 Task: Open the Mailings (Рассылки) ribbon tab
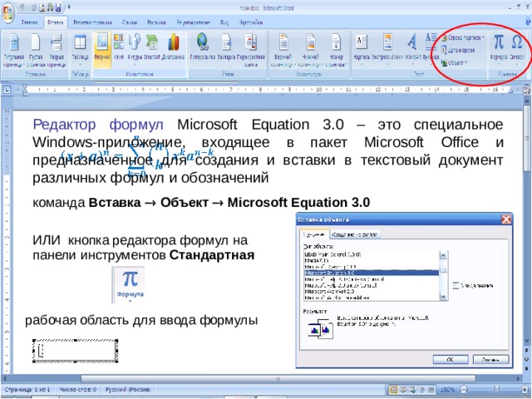[156, 22]
